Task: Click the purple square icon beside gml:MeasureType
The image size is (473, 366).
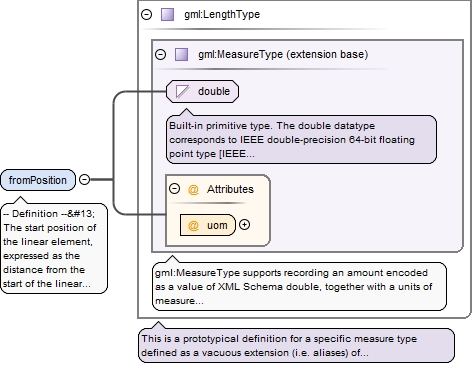Action: click(181, 54)
